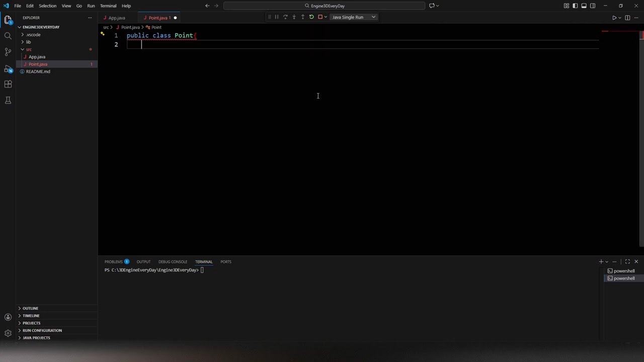Screen dimensions: 644x362
Task: Switch to the OUTPUT panel tab
Action: coord(143,261)
